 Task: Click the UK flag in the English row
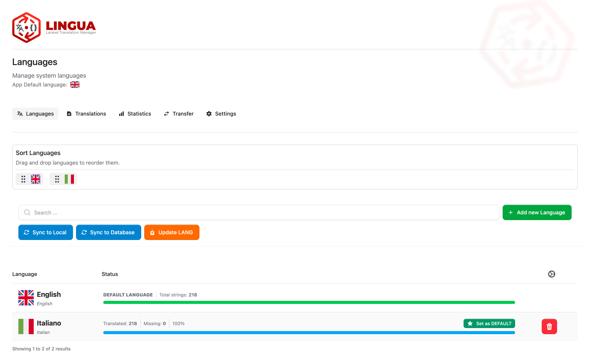[26, 298]
